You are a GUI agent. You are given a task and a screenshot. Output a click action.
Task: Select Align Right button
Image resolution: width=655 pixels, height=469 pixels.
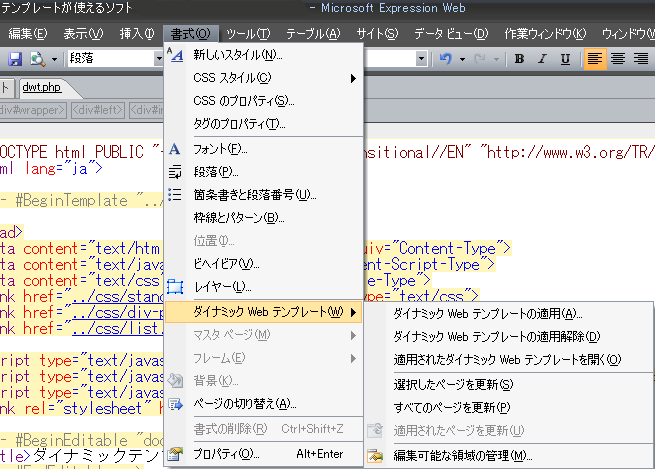(641, 59)
